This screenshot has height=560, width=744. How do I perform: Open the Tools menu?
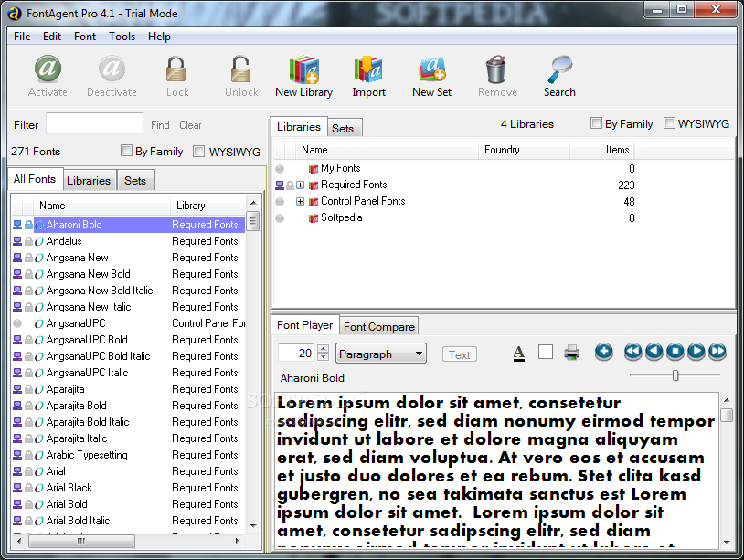[122, 37]
